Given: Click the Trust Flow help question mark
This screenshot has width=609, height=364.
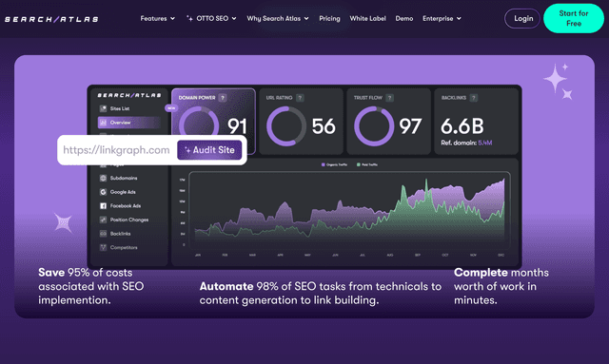Looking at the screenshot, I should [x=389, y=98].
